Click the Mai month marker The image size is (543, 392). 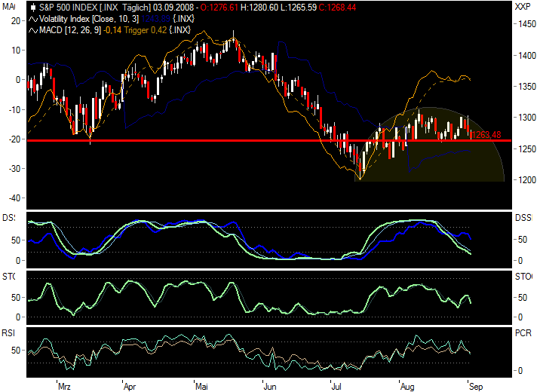click(201, 387)
